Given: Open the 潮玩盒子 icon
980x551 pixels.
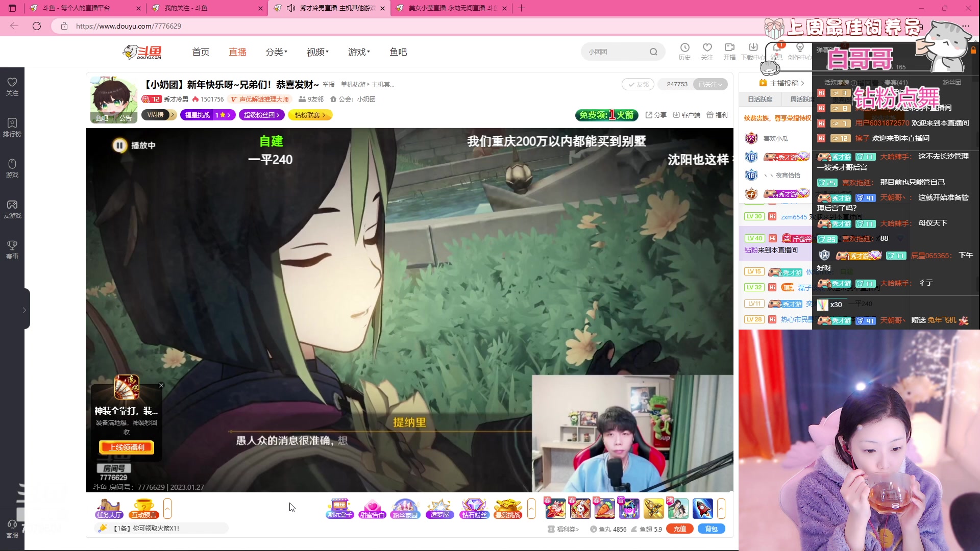Looking at the screenshot, I should tap(339, 509).
